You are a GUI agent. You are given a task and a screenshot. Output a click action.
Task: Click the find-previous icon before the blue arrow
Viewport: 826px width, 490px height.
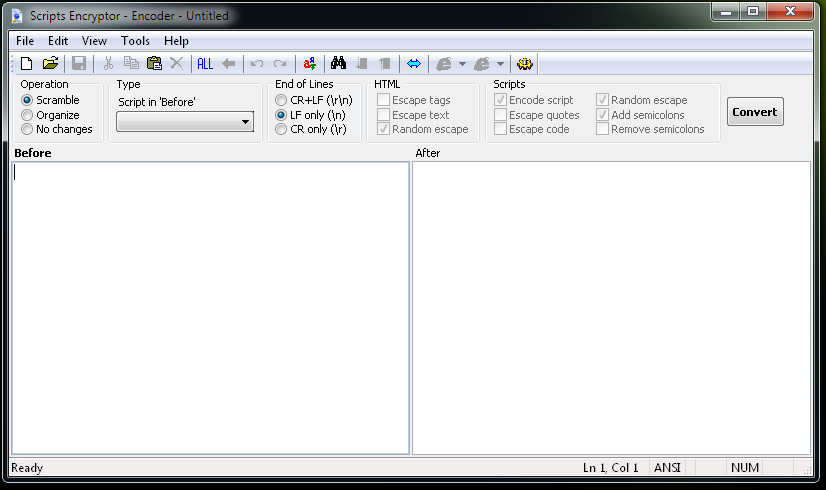point(385,64)
